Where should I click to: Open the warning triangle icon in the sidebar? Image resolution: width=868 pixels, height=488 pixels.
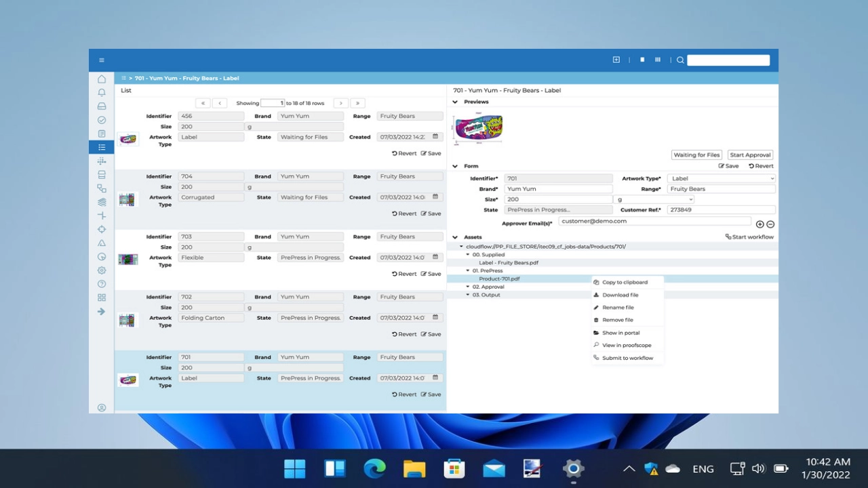pos(102,243)
